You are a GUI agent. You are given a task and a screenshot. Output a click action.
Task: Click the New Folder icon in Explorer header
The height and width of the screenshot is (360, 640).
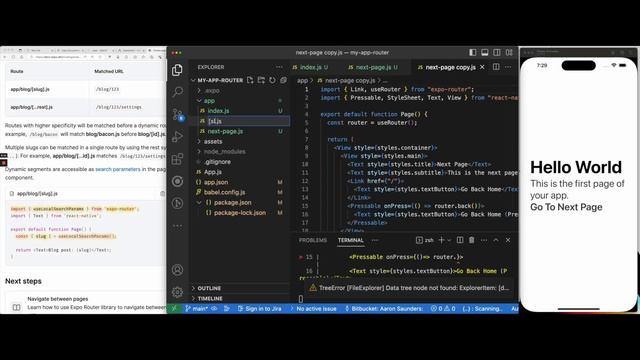261,80
